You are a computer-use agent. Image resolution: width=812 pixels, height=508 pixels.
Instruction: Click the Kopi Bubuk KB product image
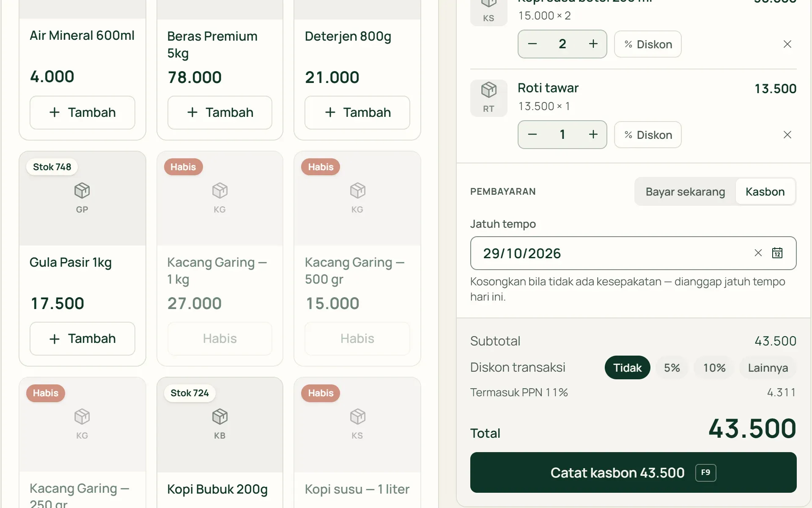tap(219, 425)
